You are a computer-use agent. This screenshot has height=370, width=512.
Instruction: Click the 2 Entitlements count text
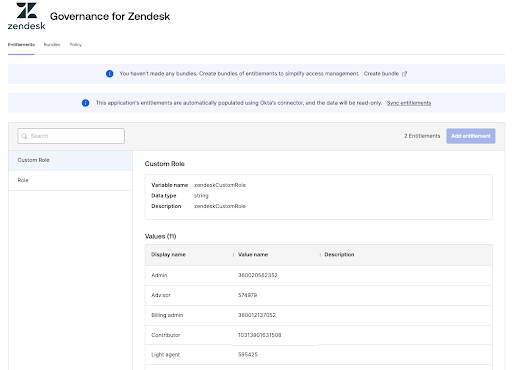coord(422,136)
